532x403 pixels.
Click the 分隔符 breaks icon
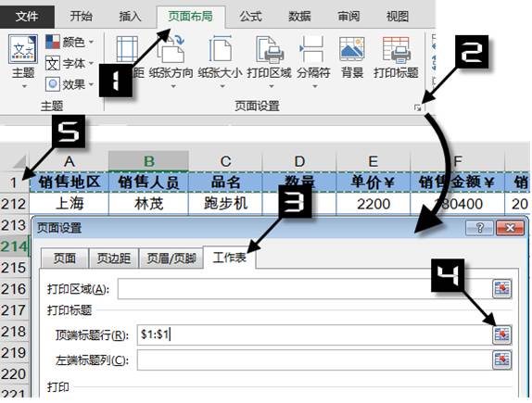point(312,49)
